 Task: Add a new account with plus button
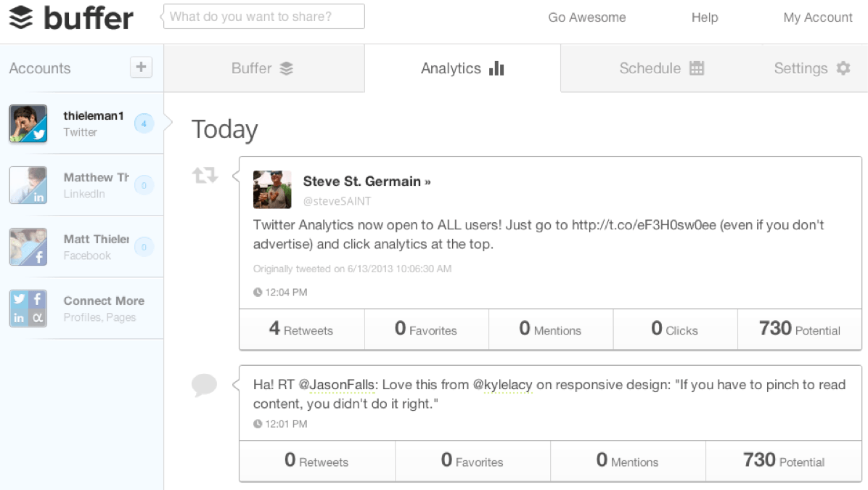tap(142, 68)
